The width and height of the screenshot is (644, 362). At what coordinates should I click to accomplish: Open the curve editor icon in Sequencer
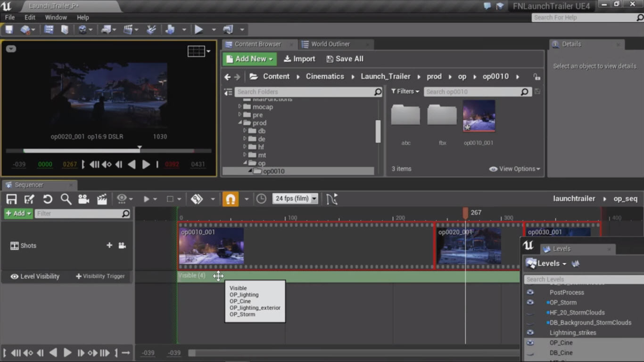tap(332, 199)
